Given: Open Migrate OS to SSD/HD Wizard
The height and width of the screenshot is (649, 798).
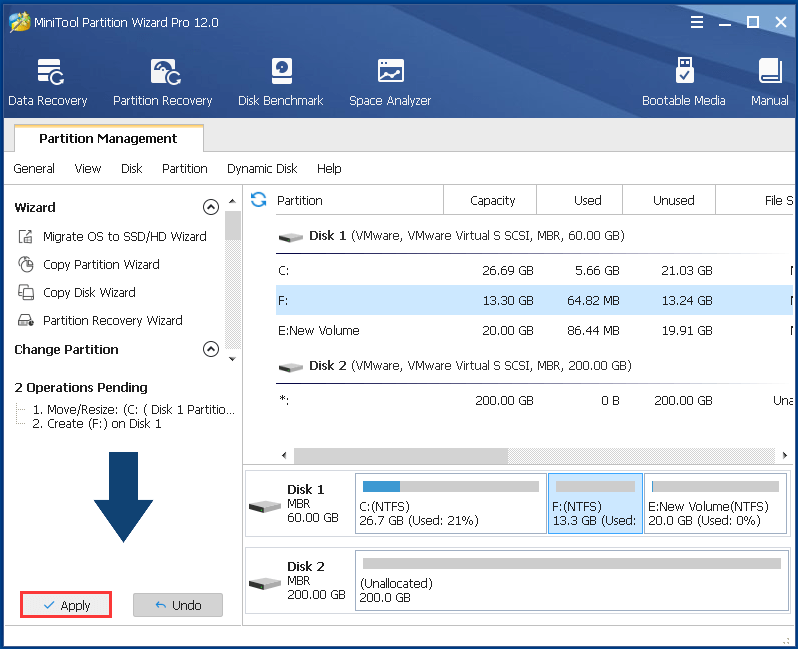Looking at the screenshot, I should (125, 237).
